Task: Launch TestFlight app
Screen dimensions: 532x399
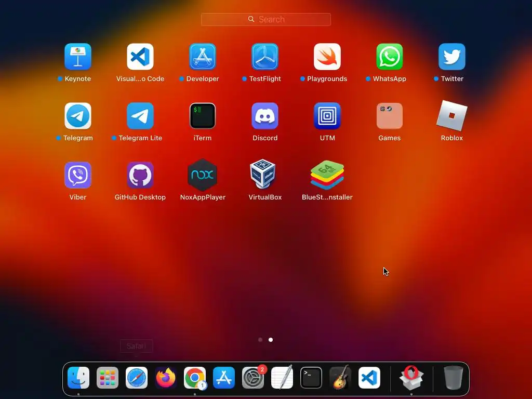Action: [x=265, y=56]
